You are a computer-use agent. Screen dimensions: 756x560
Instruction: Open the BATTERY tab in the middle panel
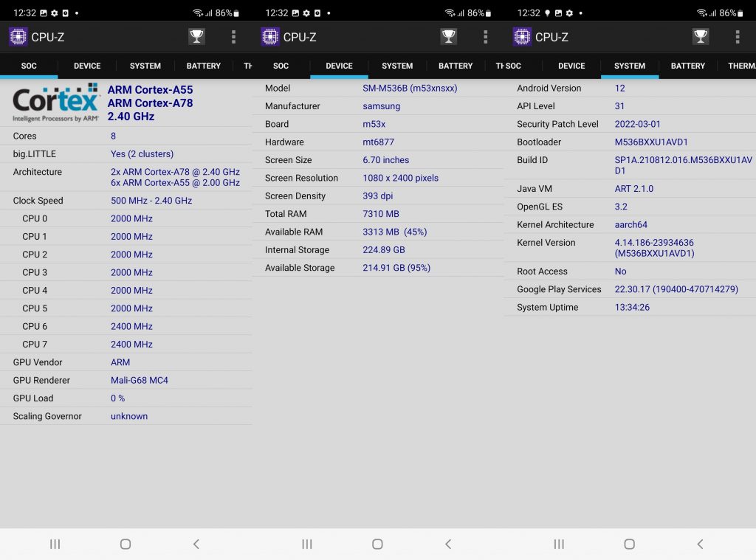pyautogui.click(x=456, y=66)
